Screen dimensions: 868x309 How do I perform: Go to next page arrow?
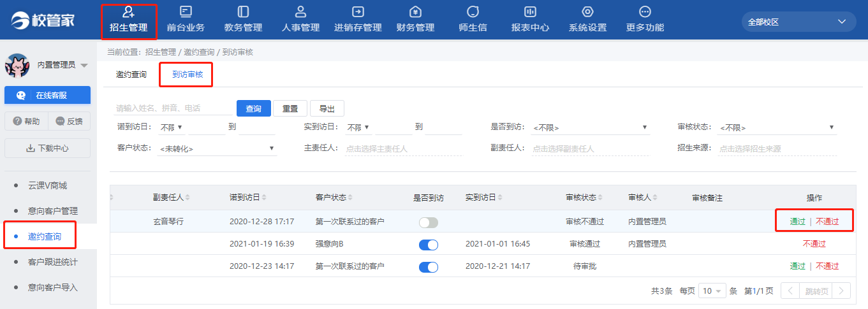tap(841, 291)
